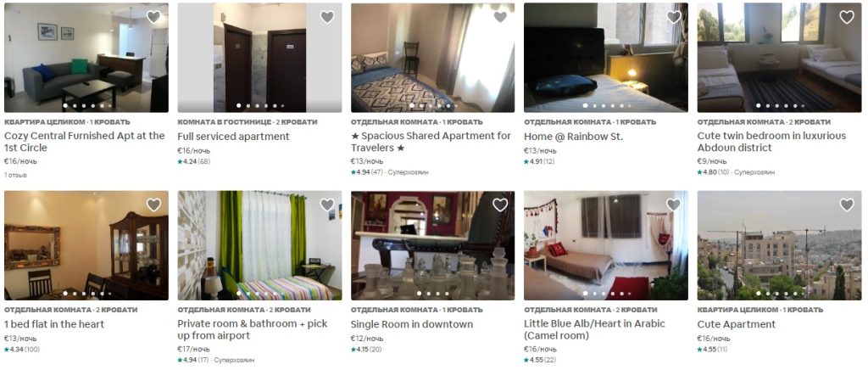This screenshot has height=370, width=868.
Task: View Full serviced apartment doors photo
Action: [259, 58]
